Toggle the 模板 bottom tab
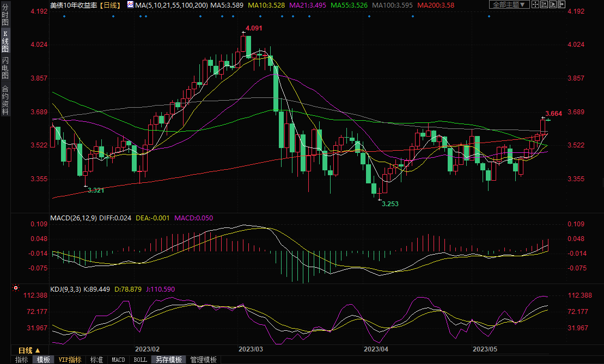The height and width of the screenshot is (364, 604). [44, 360]
